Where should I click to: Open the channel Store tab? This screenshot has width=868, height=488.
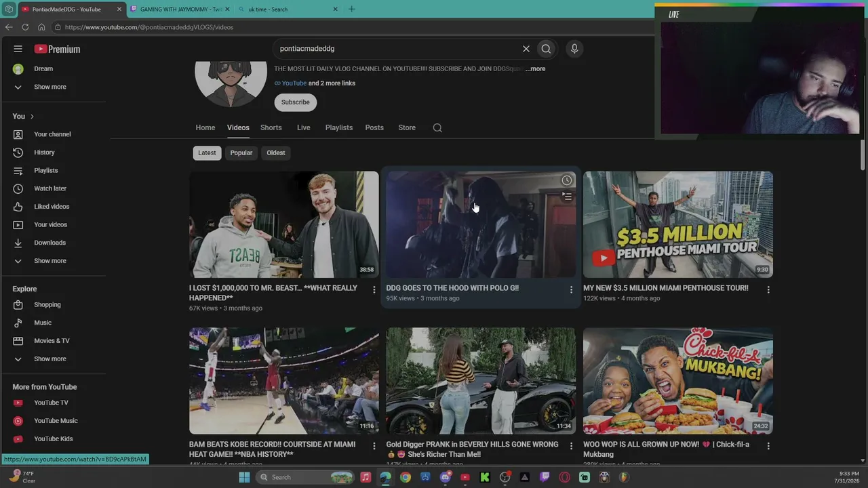pyautogui.click(x=407, y=127)
